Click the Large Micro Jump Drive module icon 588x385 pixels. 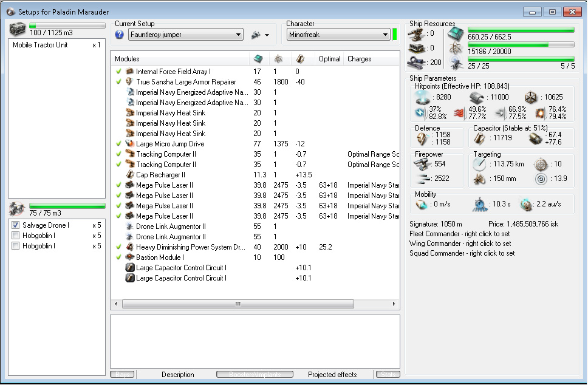pyautogui.click(x=129, y=143)
